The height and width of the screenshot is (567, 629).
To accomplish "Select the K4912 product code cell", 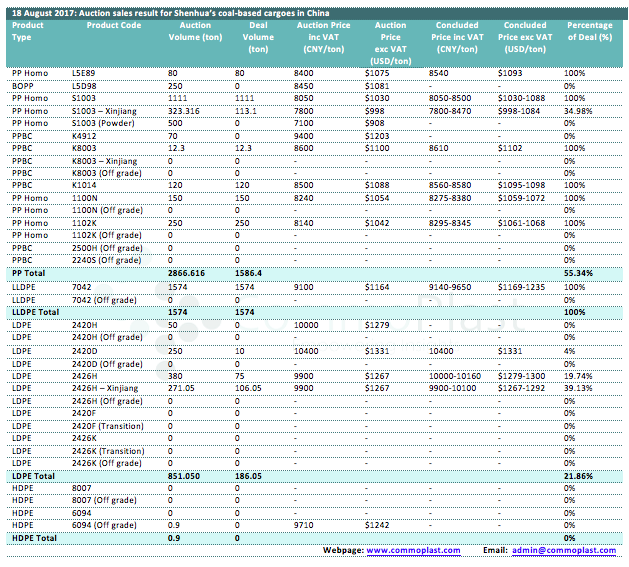I will 86,134.
